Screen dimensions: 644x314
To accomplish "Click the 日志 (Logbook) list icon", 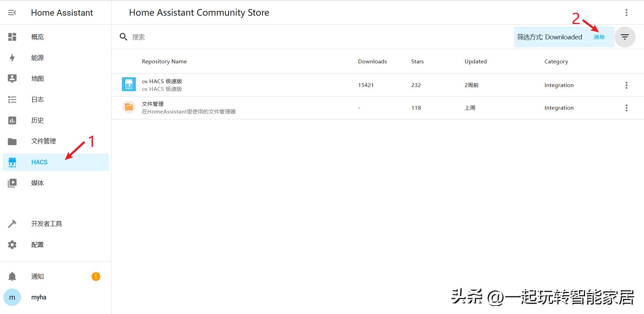I will pos(12,99).
